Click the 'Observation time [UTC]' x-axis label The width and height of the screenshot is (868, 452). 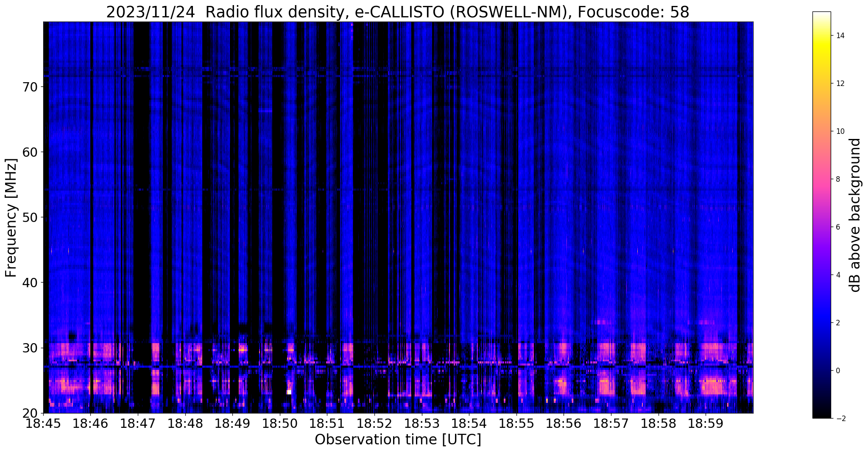tap(398, 440)
